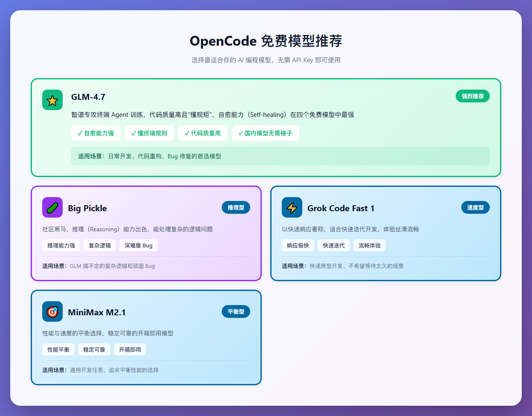
Task: Click the 以快速响应著称 description text
Action: (x=350, y=229)
